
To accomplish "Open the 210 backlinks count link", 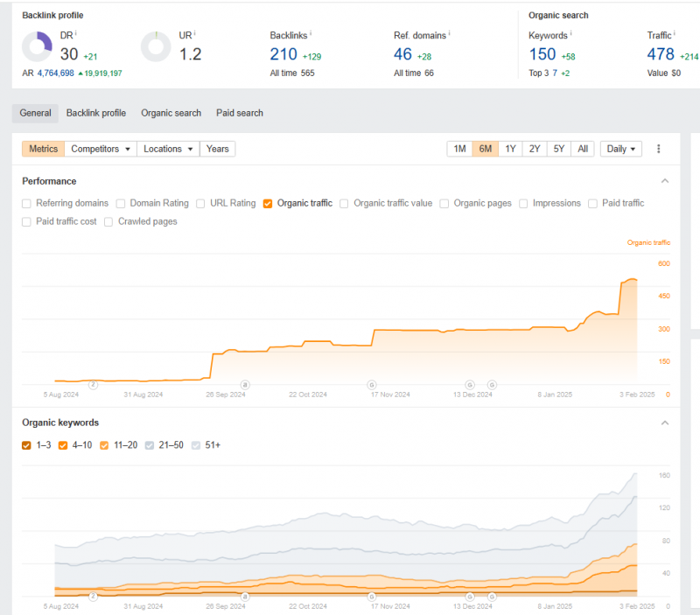I will click(x=283, y=54).
